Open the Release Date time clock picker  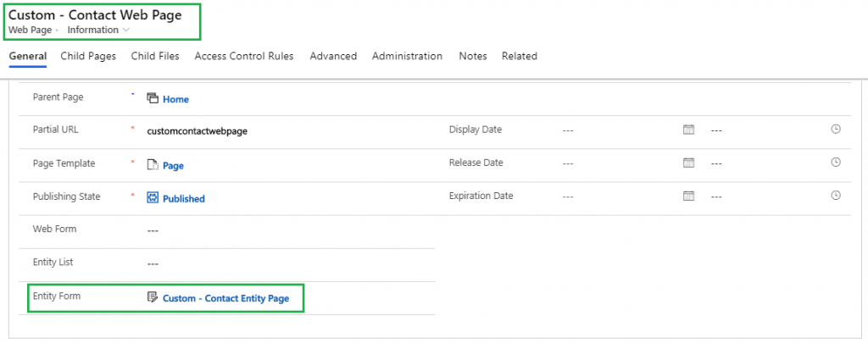[x=836, y=162]
